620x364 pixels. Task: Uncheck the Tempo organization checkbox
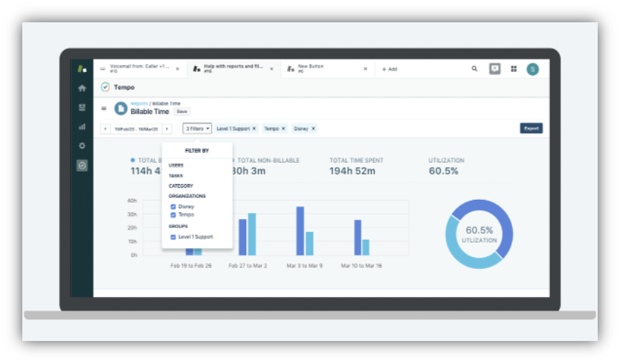coord(173,215)
